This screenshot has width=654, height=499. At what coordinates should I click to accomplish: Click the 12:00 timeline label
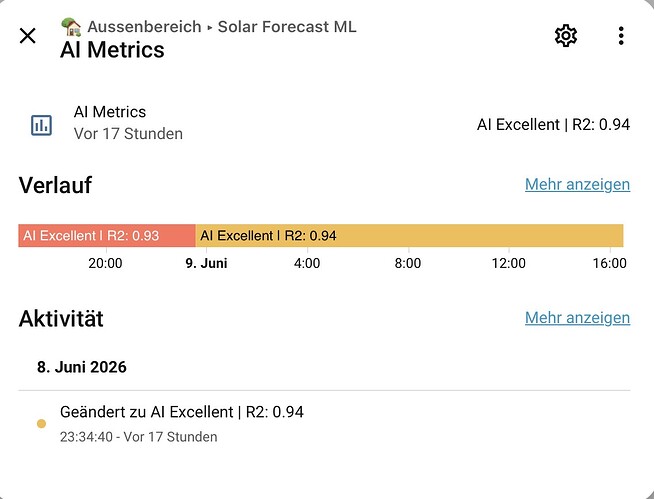click(x=508, y=263)
